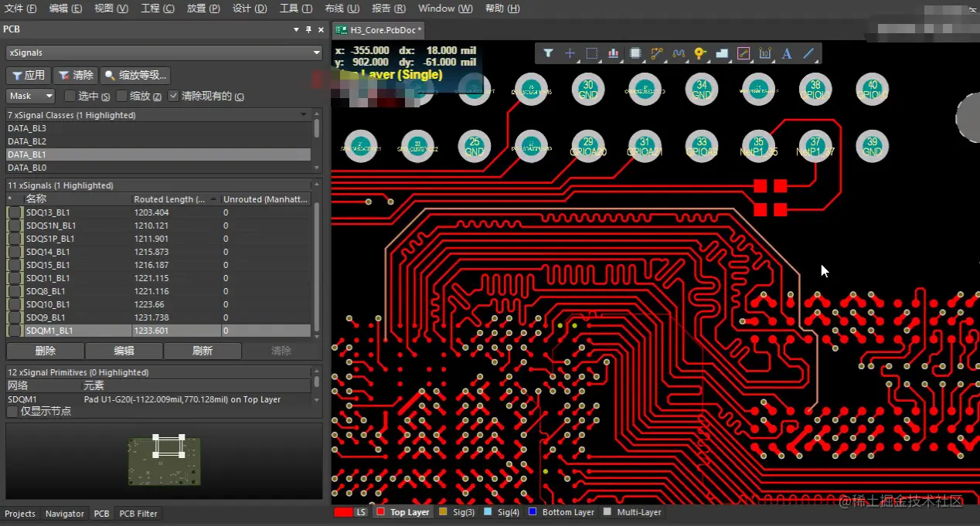Select the place polygon pour icon

(x=722, y=53)
